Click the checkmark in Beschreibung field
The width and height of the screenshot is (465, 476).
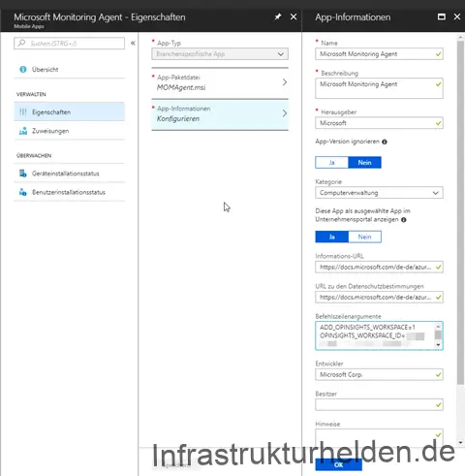(x=438, y=84)
